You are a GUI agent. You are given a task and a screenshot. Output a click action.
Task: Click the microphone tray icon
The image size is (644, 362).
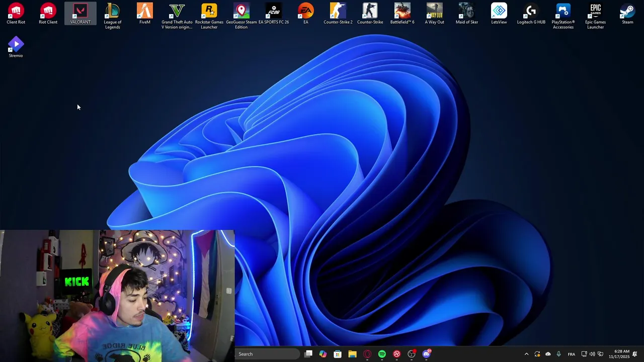click(558, 354)
